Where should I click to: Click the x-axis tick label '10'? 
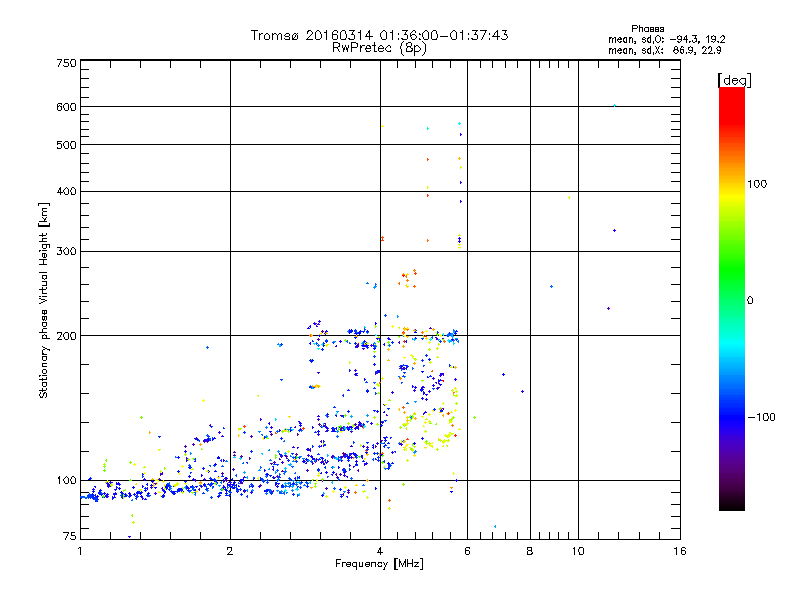click(578, 551)
